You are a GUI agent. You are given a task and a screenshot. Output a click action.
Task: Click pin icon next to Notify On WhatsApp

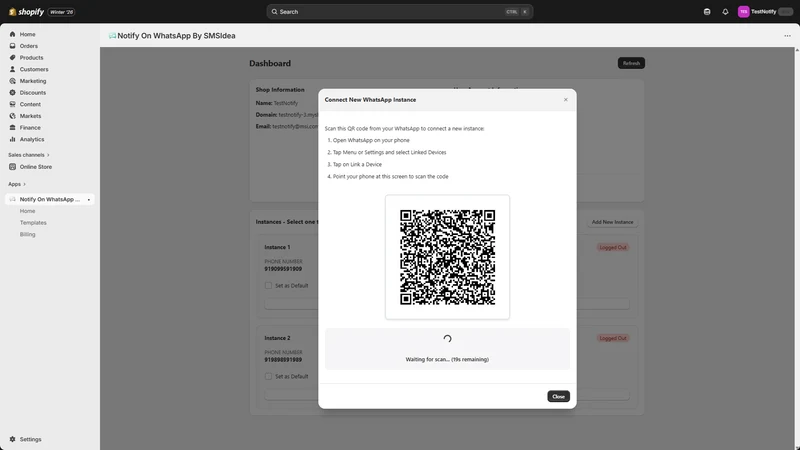89,199
